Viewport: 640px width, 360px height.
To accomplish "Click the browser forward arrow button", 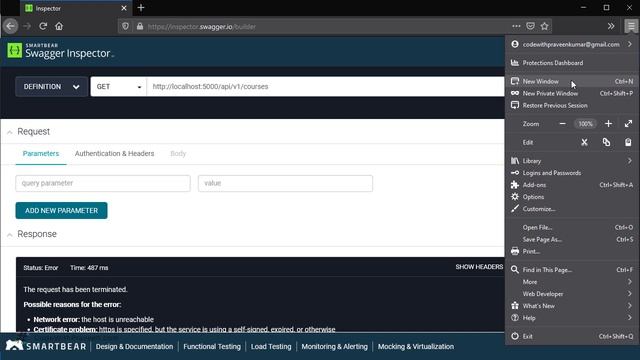I will 27,26.
